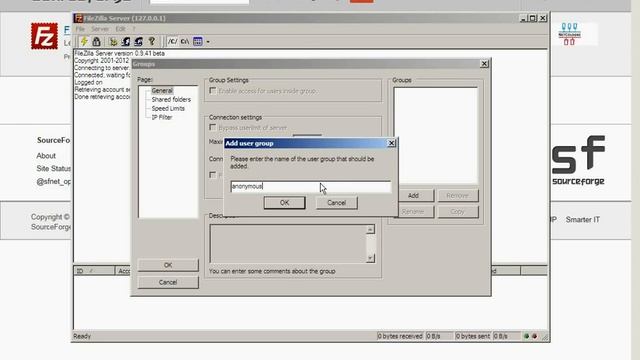640x360 pixels.
Task: Click the question mark help icon
Action: (152, 41)
